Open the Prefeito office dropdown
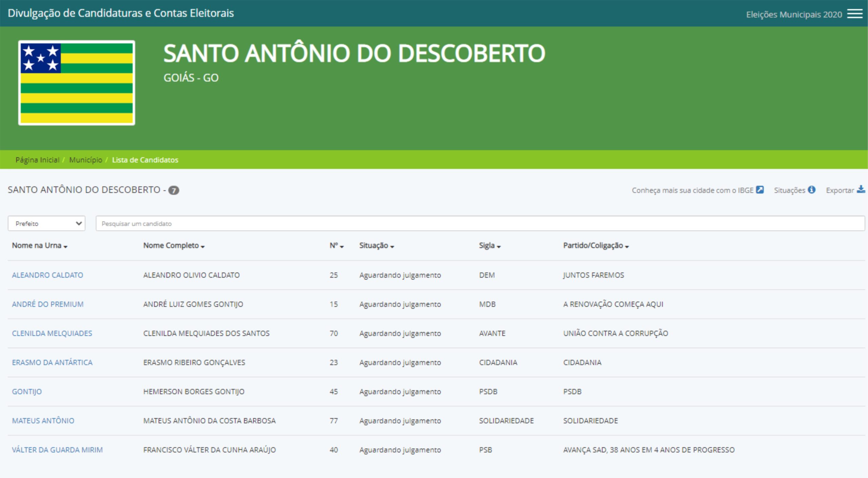The width and height of the screenshot is (868, 478). [46, 223]
